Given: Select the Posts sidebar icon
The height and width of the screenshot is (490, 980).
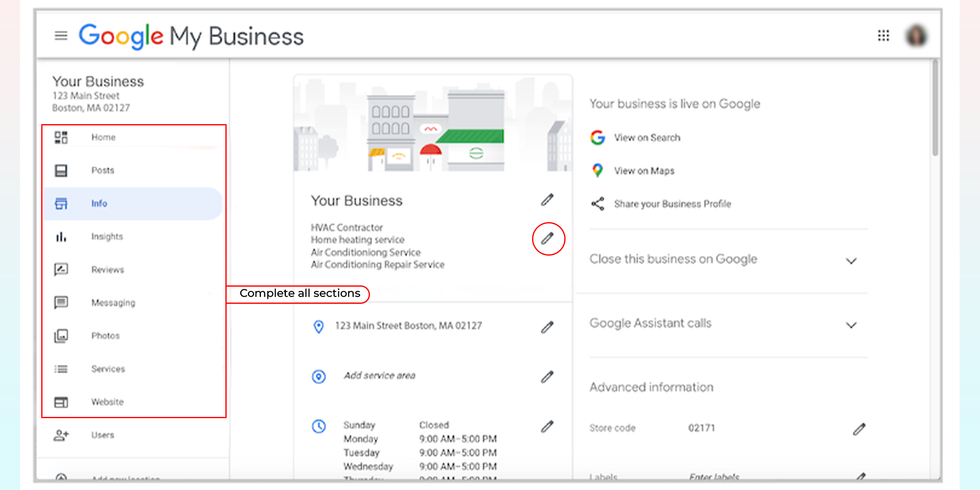Looking at the screenshot, I should click(64, 169).
